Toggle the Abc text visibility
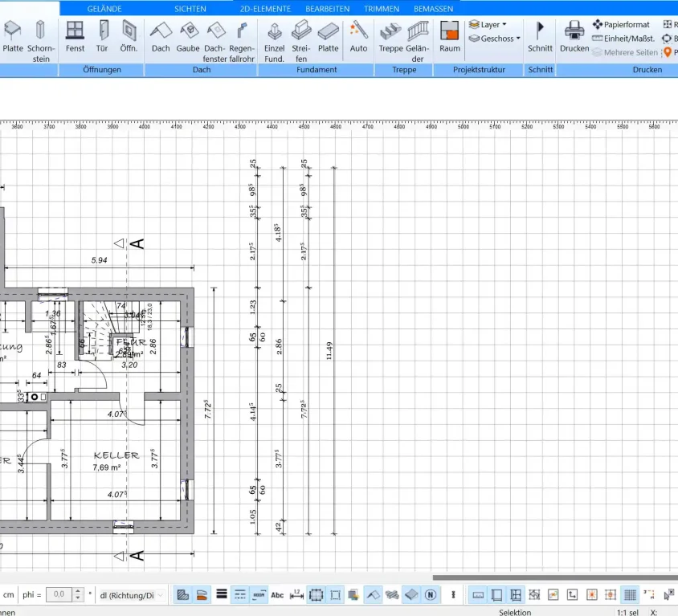The height and width of the screenshot is (616, 678). pyautogui.click(x=277, y=595)
